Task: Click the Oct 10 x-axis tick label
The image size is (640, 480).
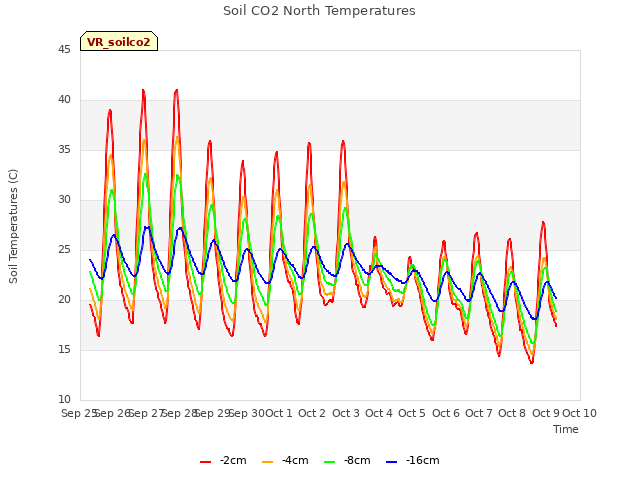Action: [580, 413]
